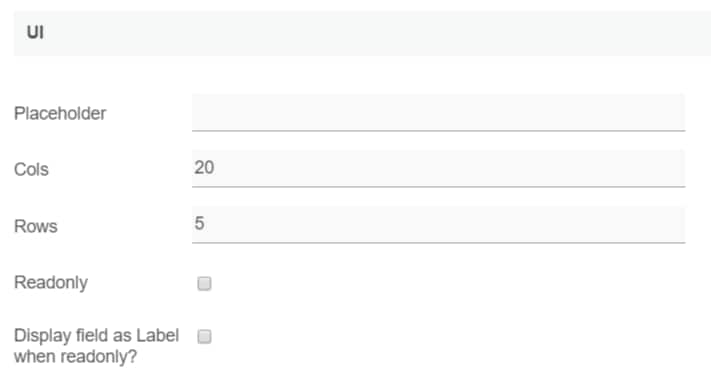
Task: Click the underline beneath the Placeholder field
Action: click(x=438, y=131)
